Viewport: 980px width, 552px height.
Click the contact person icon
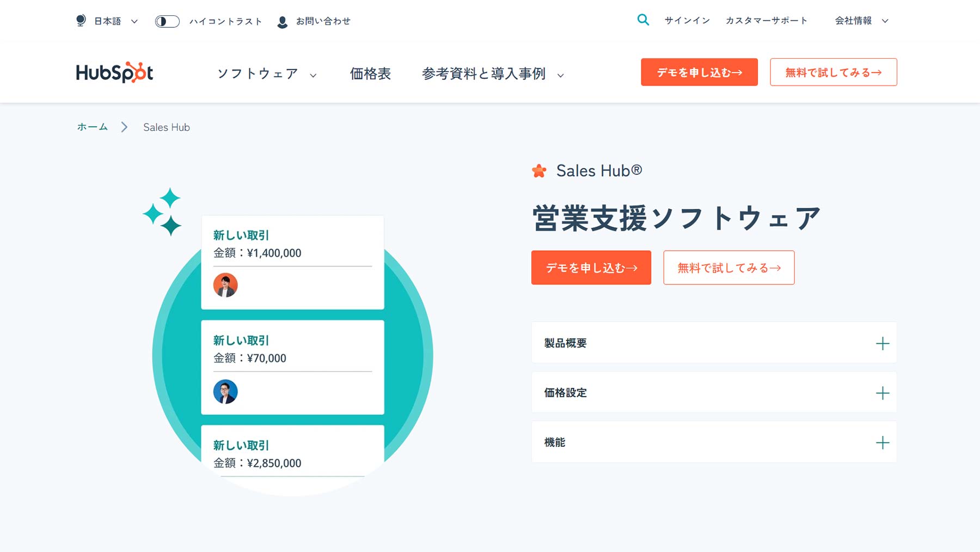point(282,22)
